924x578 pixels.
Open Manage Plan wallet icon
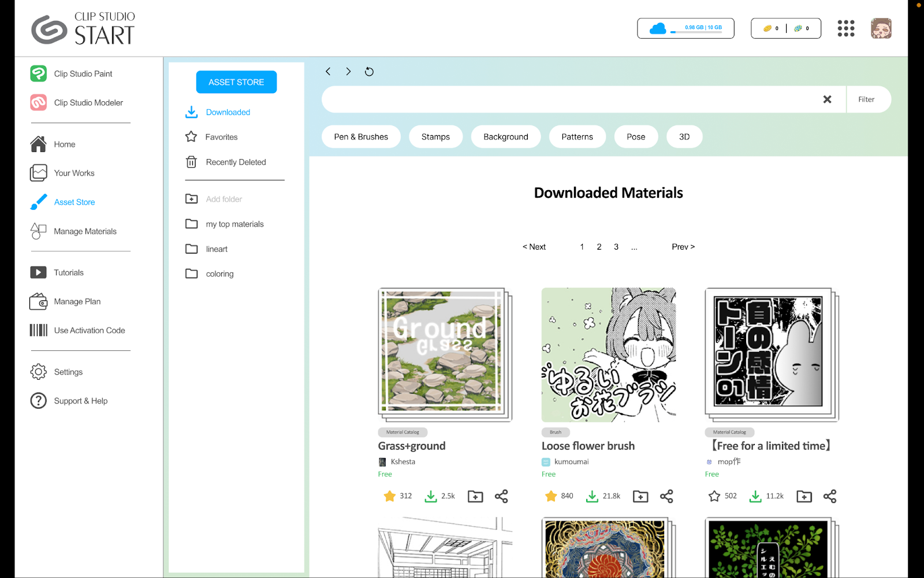[x=39, y=301]
